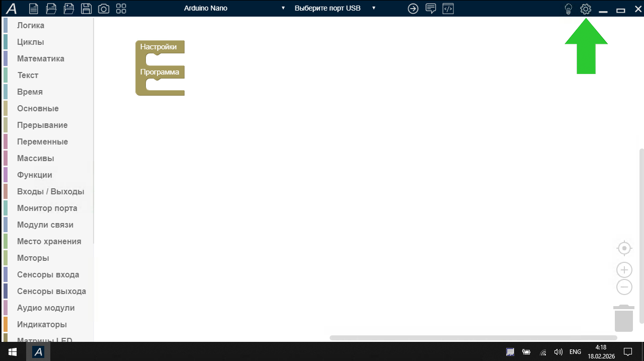This screenshot has height=361, width=644.
Task: Open the serial monitor chat icon
Action: (x=431, y=9)
